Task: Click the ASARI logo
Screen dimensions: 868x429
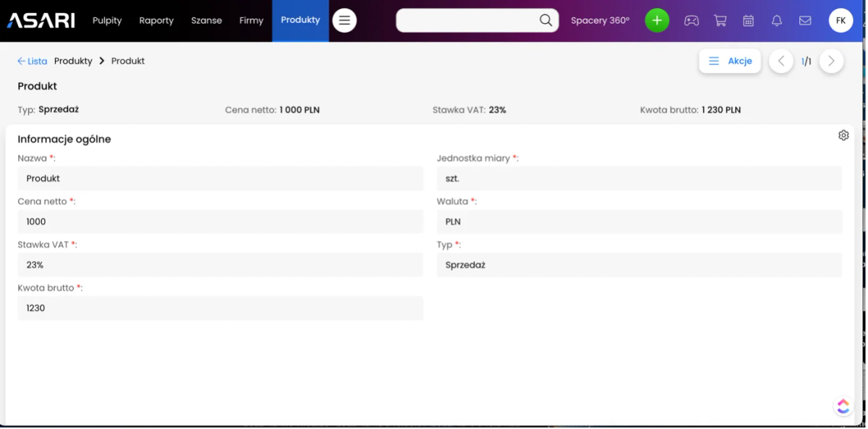Action: point(41,20)
